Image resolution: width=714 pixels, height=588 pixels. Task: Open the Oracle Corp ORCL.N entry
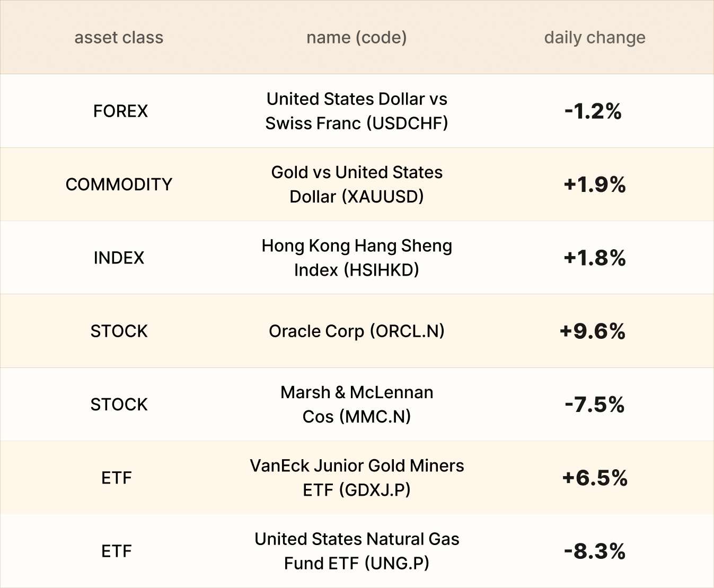click(357, 331)
